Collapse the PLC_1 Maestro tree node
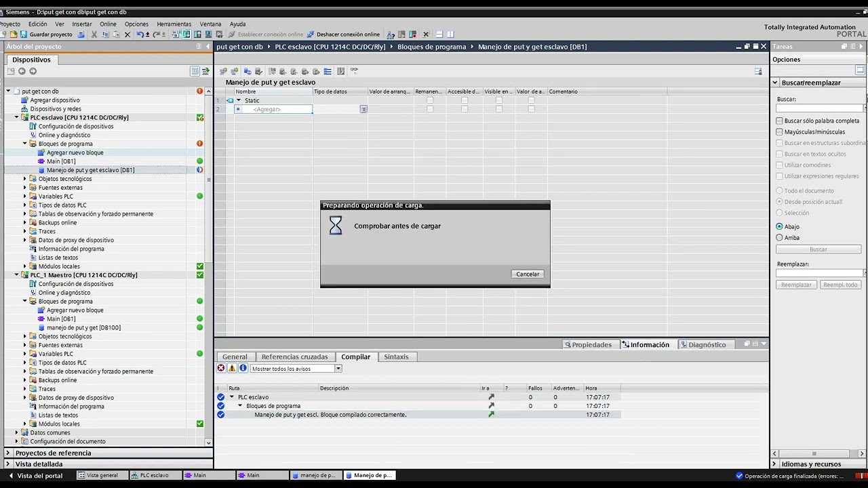The height and width of the screenshot is (488, 868). click(17, 274)
